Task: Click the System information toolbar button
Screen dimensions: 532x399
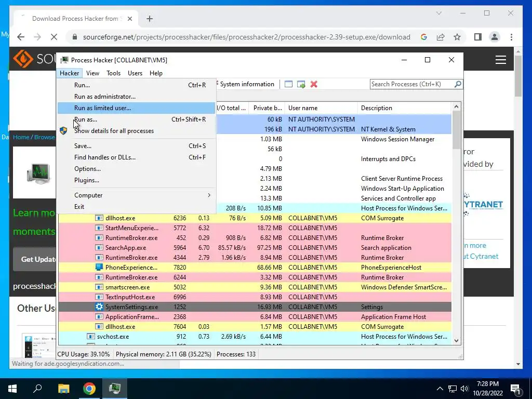Action: (x=246, y=84)
